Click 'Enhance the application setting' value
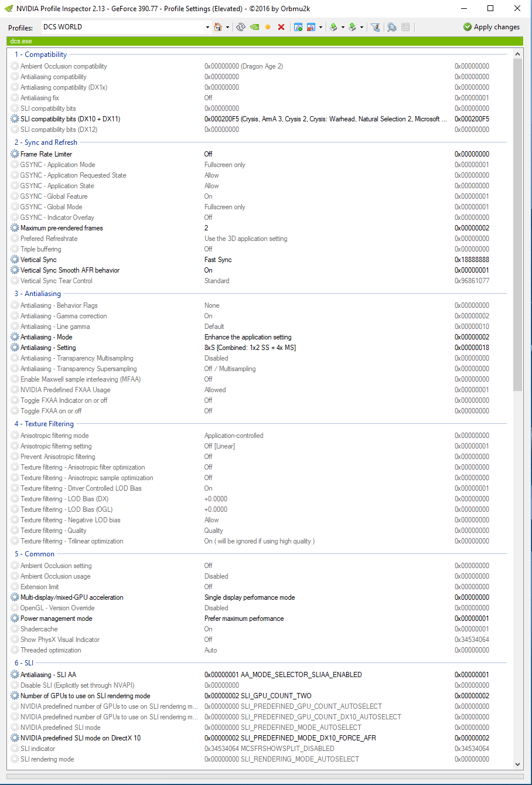Image resolution: width=532 pixels, height=785 pixels. click(x=248, y=337)
